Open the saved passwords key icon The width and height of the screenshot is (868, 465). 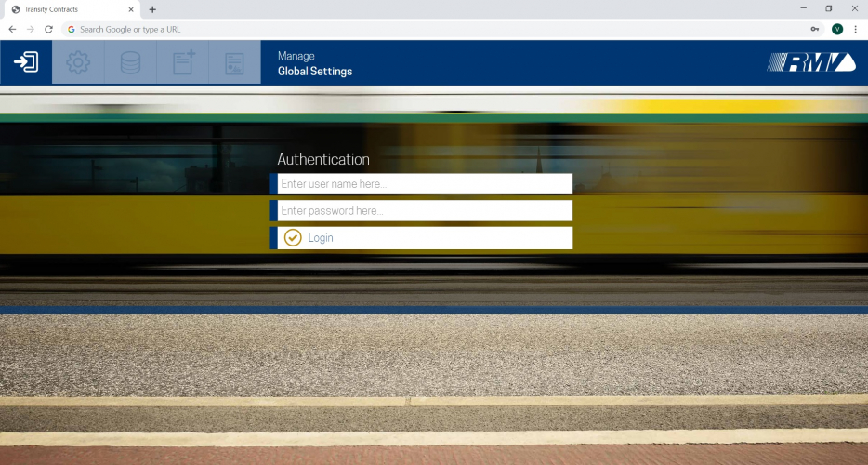point(815,30)
